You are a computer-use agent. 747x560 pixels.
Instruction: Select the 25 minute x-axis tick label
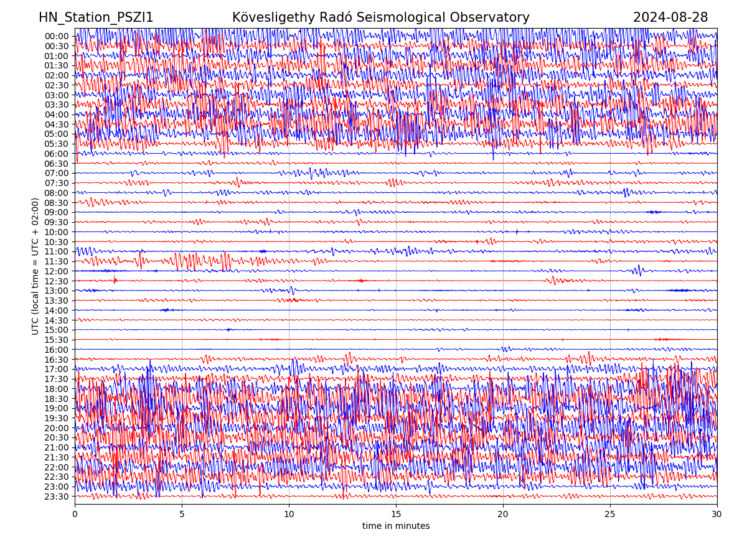coord(610,515)
